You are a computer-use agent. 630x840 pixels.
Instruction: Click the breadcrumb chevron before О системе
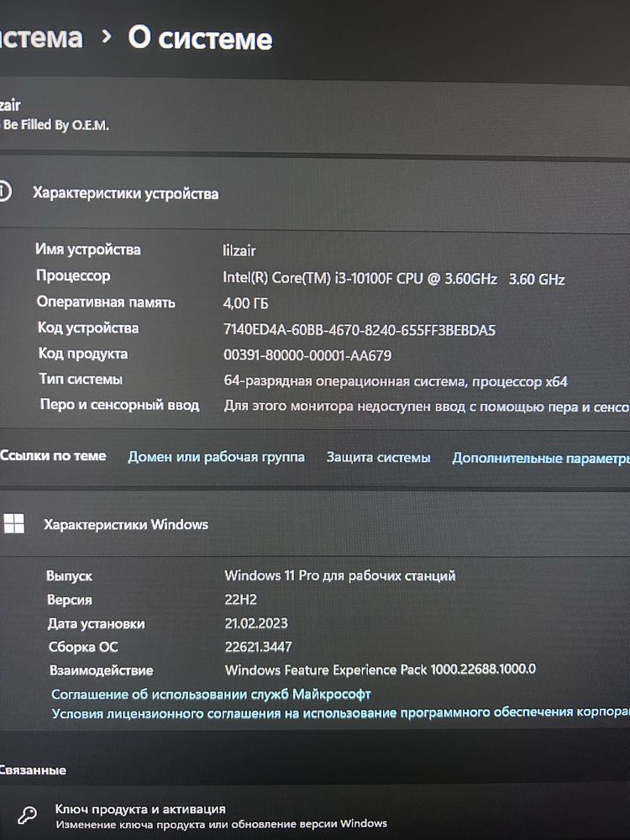[x=107, y=36]
